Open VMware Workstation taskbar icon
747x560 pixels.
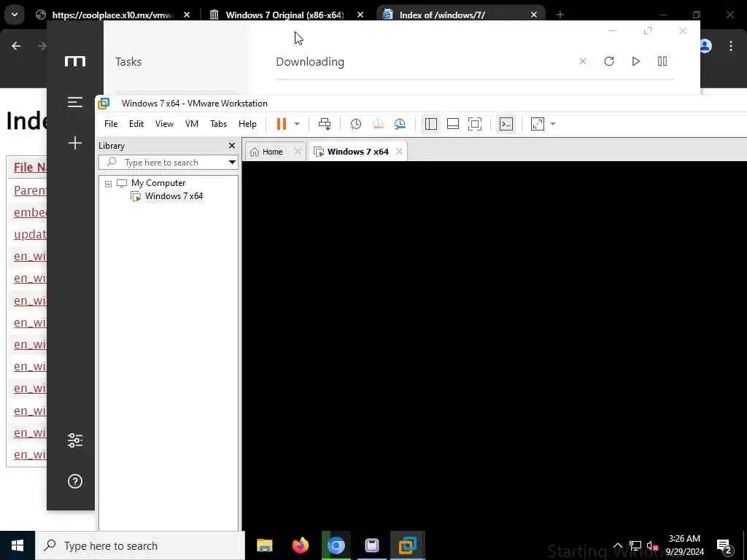tap(407, 545)
